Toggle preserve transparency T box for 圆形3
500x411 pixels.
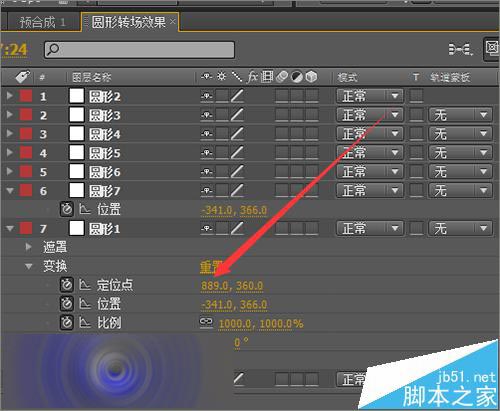tap(416, 115)
